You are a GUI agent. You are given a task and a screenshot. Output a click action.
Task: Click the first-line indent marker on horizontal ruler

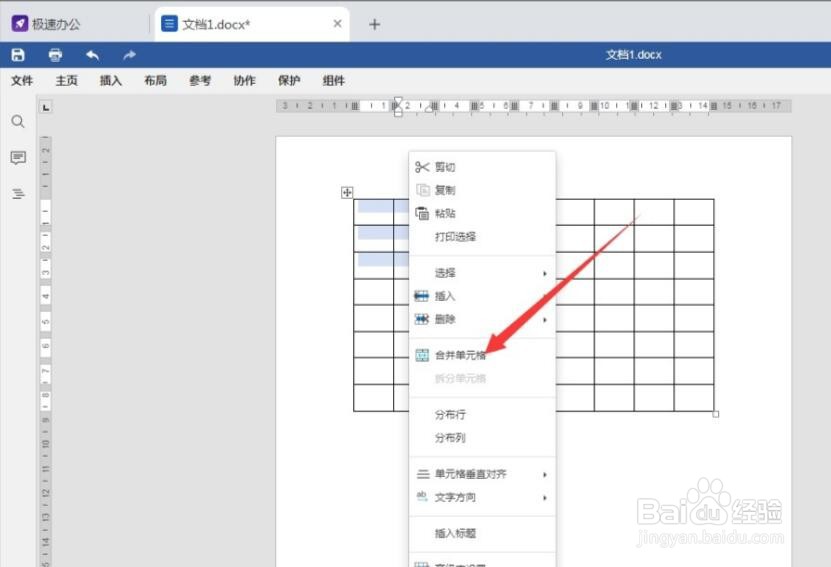[x=398, y=101]
